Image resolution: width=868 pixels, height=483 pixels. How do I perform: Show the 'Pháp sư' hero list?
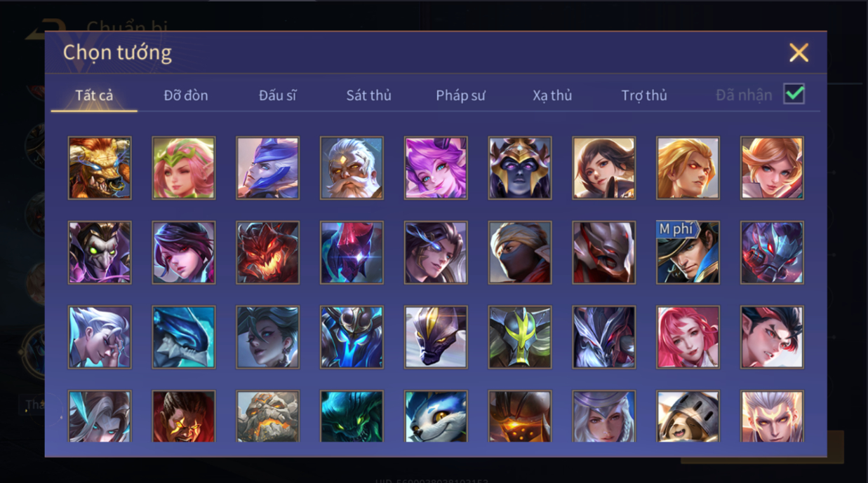(x=460, y=95)
